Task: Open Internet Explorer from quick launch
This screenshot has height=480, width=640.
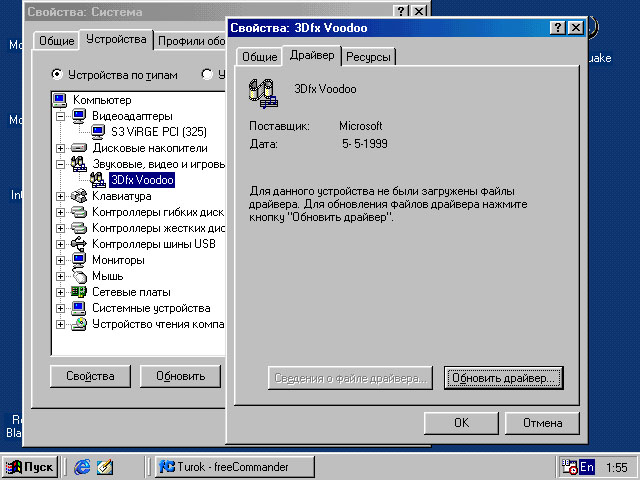Action: pyautogui.click(x=82, y=467)
